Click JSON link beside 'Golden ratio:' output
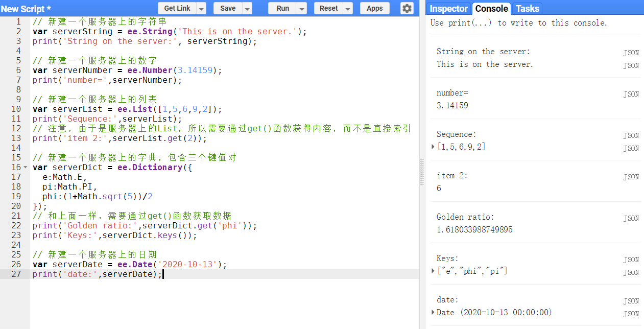This screenshot has width=644, height=329. point(631,218)
